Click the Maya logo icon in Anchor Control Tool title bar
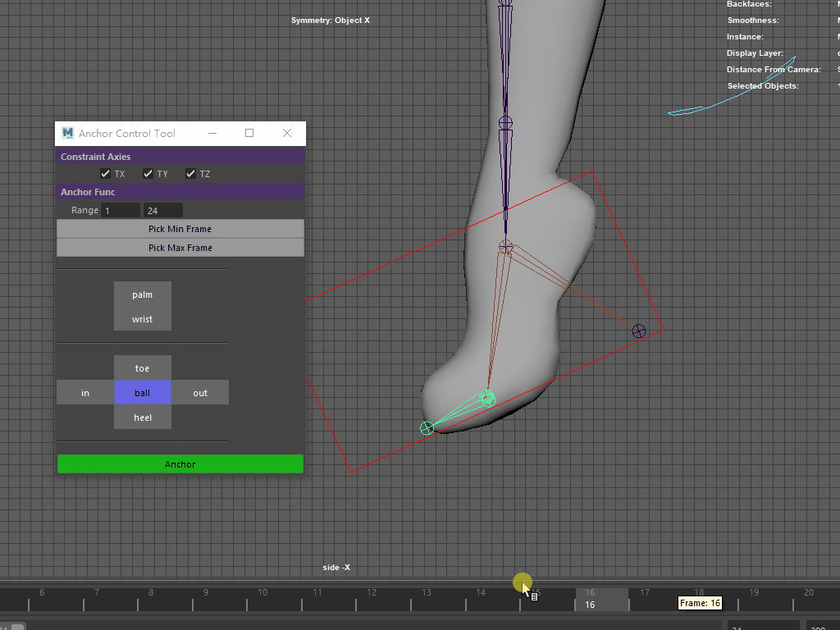 point(68,134)
